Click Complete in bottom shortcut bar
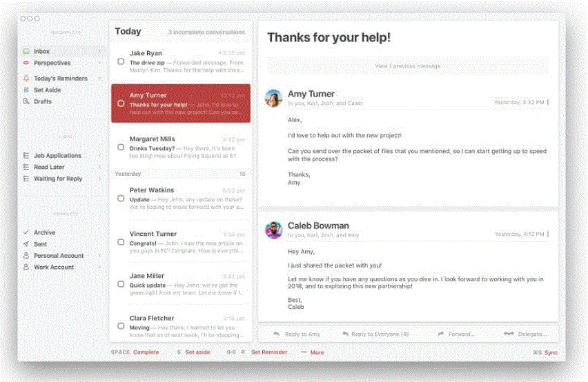588x382 pixels. pyautogui.click(x=146, y=352)
